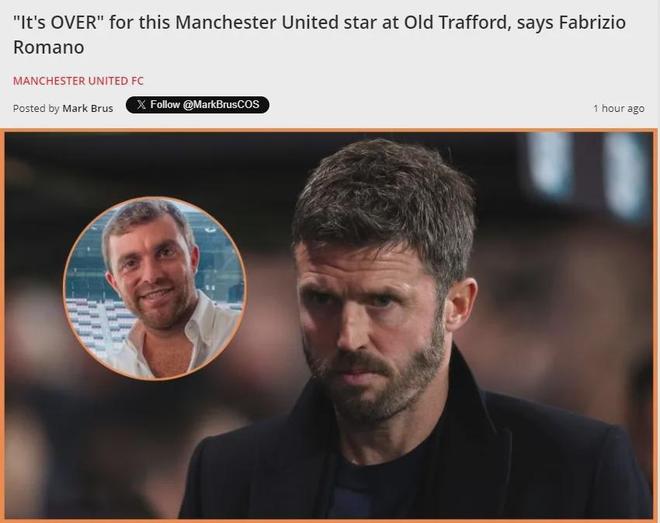Open the circular inset photo of smiling man
The width and height of the screenshot is (660, 523).
coord(154,288)
